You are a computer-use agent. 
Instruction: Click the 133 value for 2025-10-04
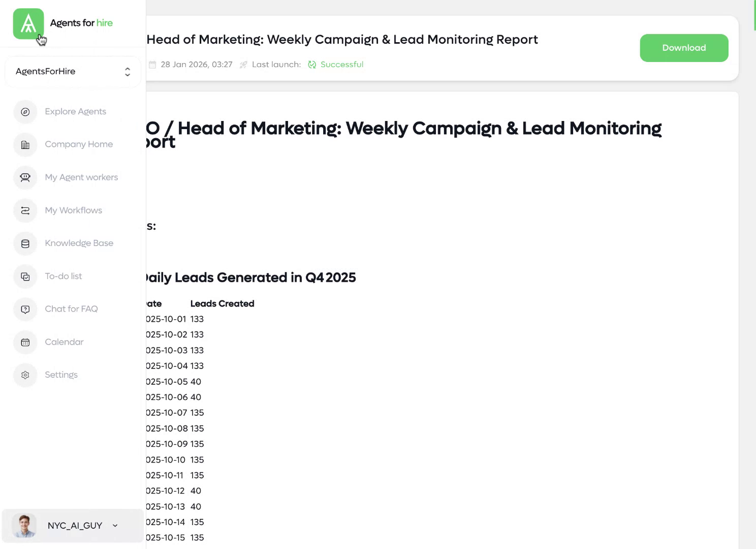coord(197,366)
